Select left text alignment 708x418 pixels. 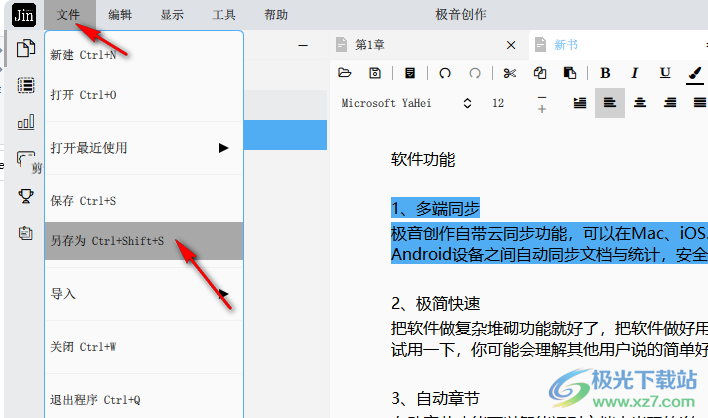(x=610, y=103)
